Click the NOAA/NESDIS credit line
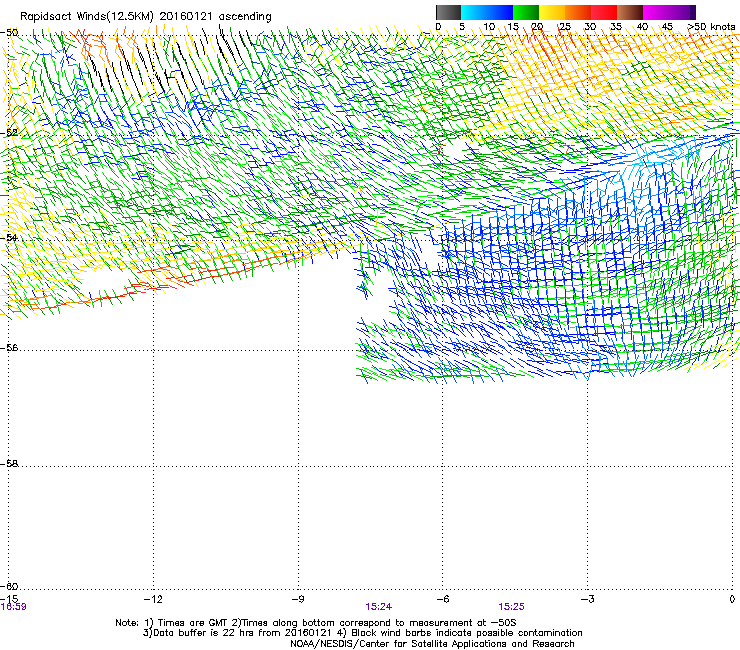The width and height of the screenshot is (740, 650). tap(432, 644)
